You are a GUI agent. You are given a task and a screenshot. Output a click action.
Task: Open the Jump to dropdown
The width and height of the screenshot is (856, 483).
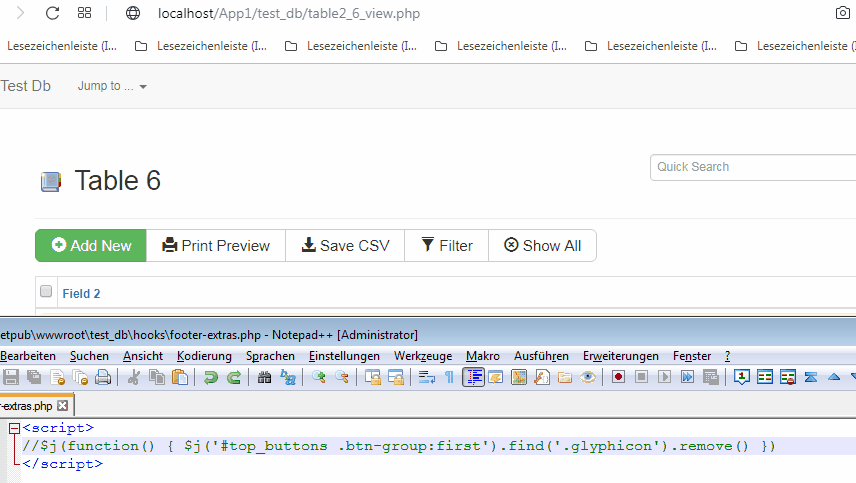tap(112, 86)
